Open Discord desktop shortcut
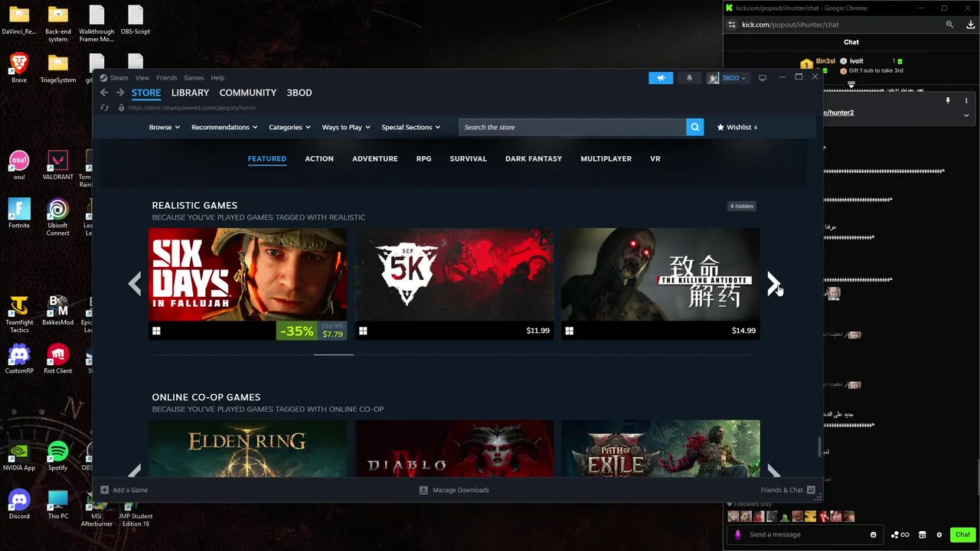This screenshot has width=980, height=551. [x=19, y=504]
